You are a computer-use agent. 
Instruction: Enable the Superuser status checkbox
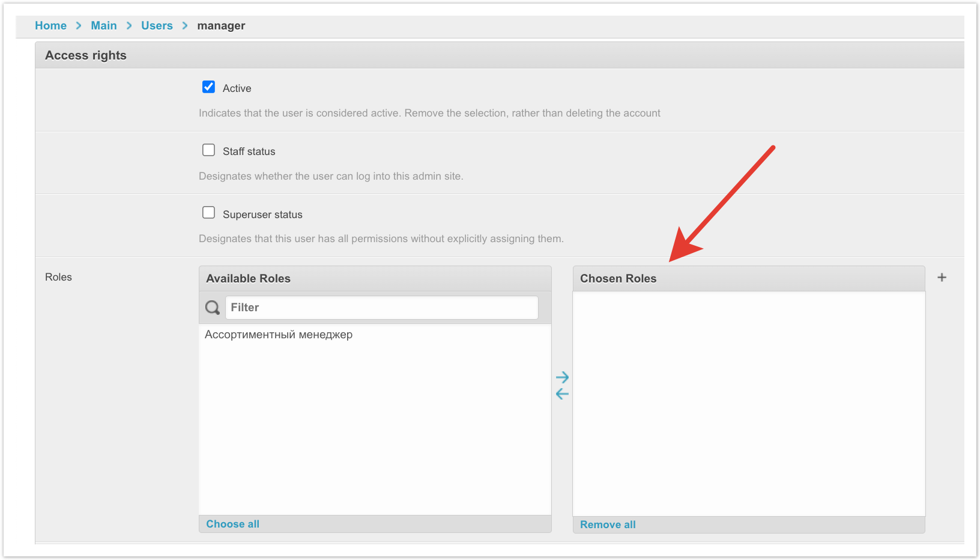208,213
